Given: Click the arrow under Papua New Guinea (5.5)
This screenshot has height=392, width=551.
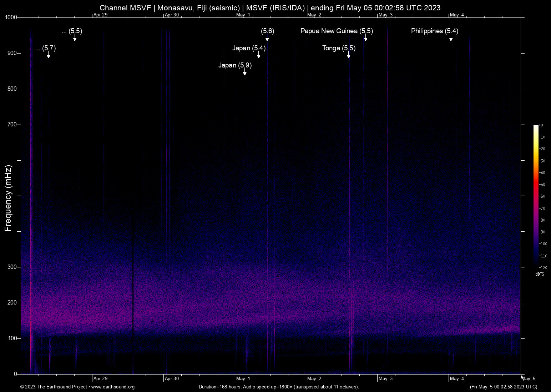Looking at the screenshot, I should point(365,39).
